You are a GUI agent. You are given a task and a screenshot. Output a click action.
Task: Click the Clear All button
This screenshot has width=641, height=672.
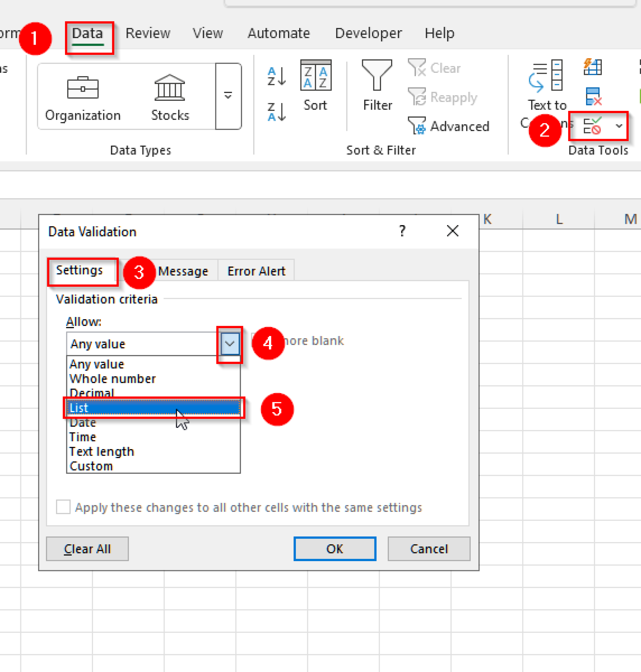tap(87, 549)
